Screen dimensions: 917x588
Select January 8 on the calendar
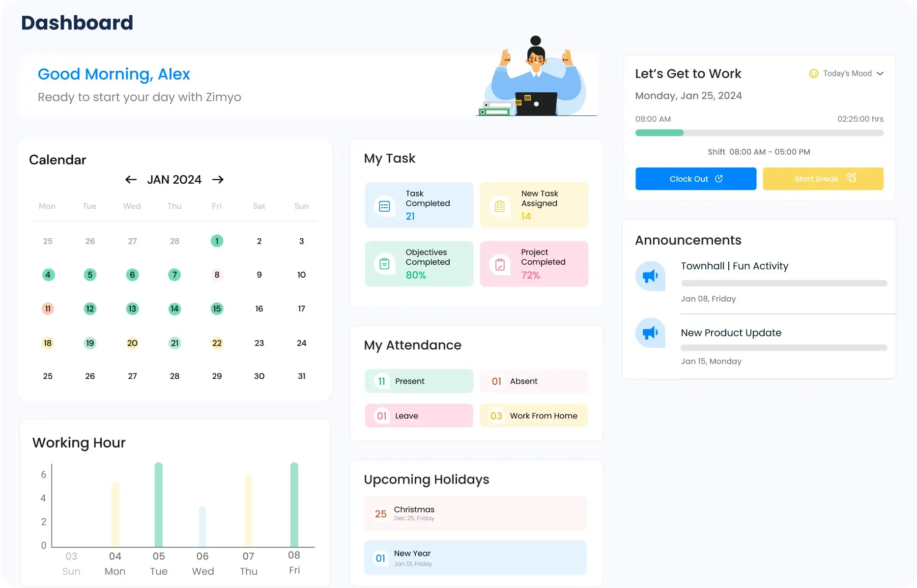[x=217, y=275]
